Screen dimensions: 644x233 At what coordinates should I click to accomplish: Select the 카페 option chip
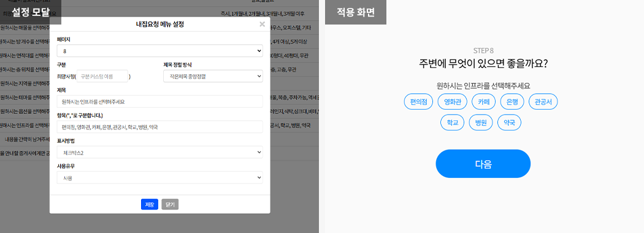(484, 102)
